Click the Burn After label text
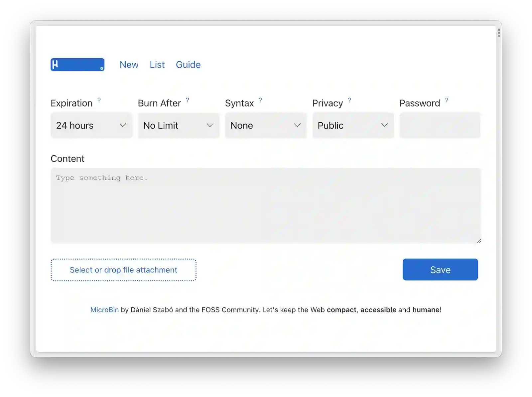This screenshot has height=397, width=532. click(159, 103)
